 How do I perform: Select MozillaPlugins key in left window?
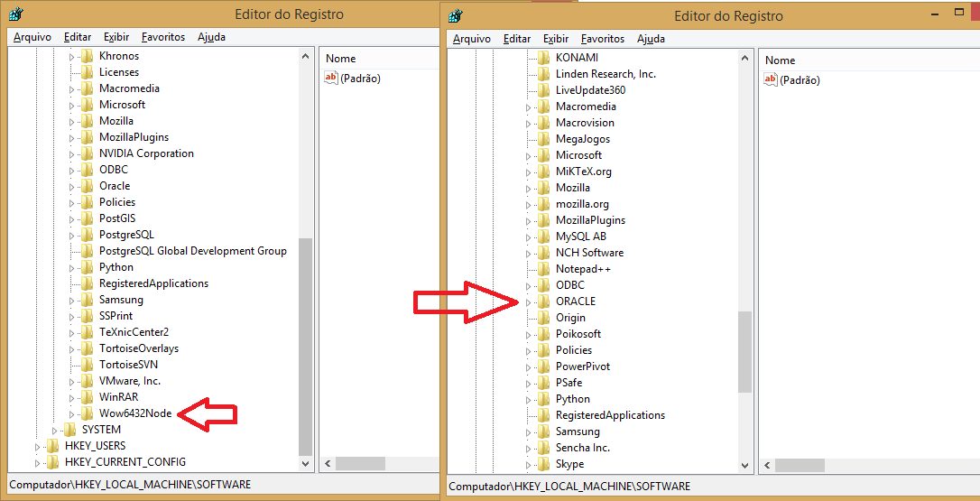click(x=134, y=137)
